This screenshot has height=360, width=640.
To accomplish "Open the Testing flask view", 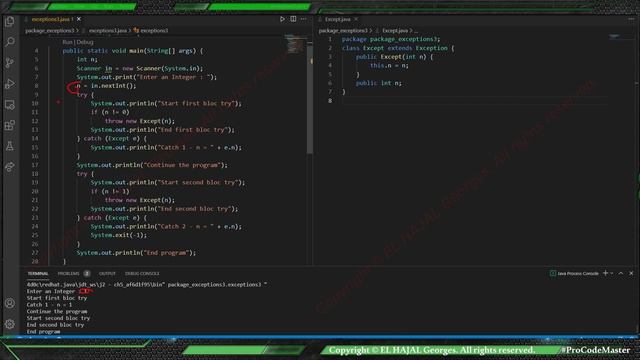I will point(10,146).
